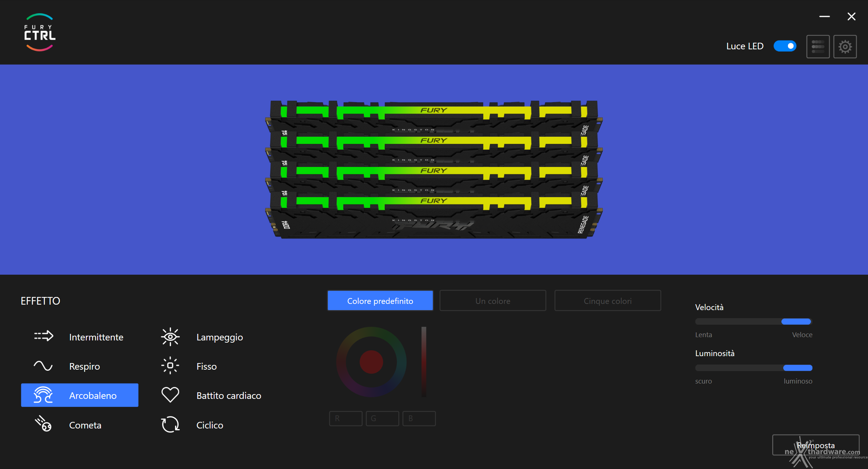Viewport: 868px width, 469px height.
Task: Minimize the FURY CTRL window
Action: 825,16
